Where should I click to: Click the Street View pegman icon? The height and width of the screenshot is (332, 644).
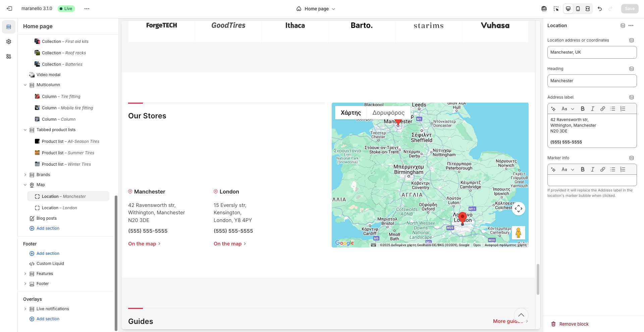tap(518, 232)
